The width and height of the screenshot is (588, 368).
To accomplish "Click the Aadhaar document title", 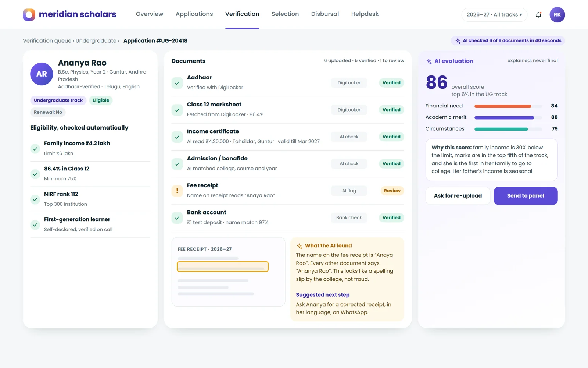I will (200, 78).
